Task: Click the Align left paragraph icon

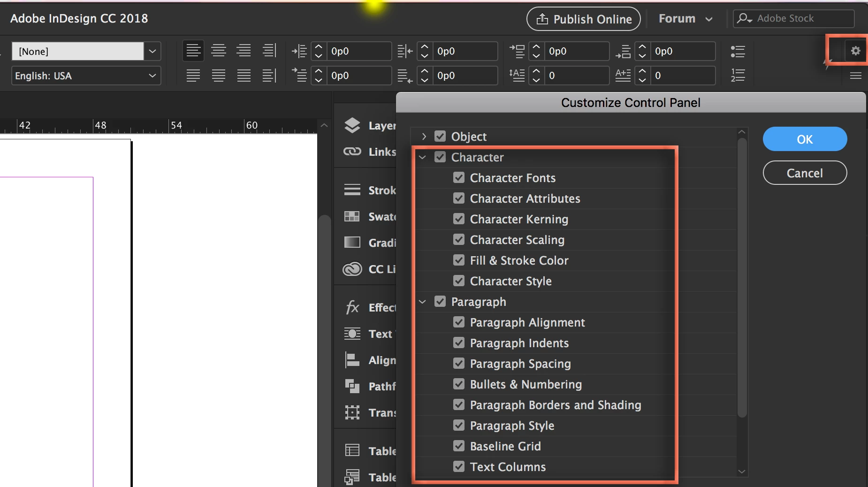Action: pos(193,51)
